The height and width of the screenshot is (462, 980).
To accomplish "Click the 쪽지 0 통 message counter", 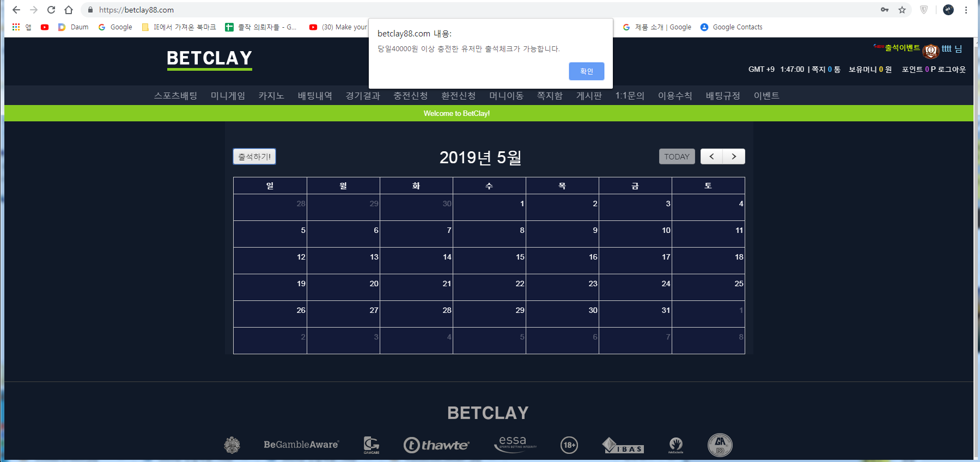I will click(826, 69).
